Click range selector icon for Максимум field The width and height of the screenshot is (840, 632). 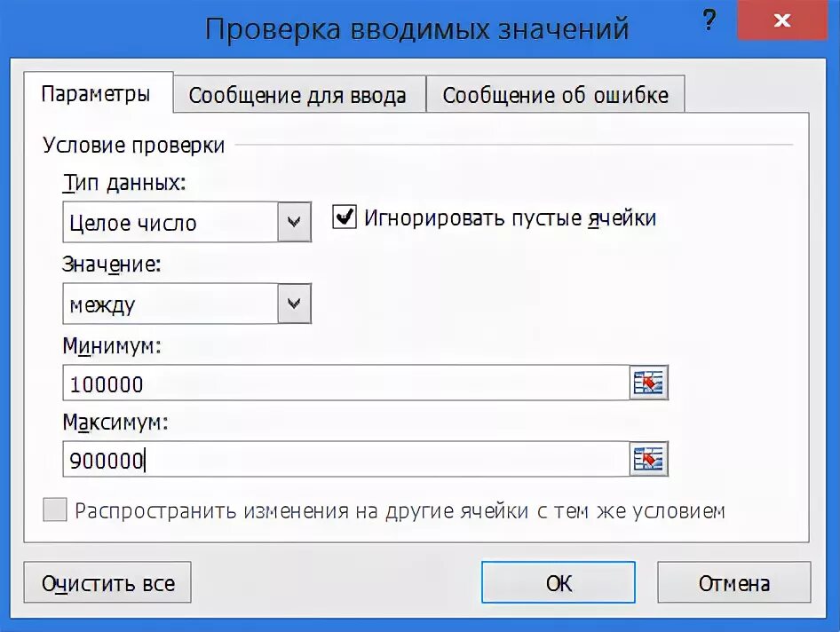click(649, 459)
